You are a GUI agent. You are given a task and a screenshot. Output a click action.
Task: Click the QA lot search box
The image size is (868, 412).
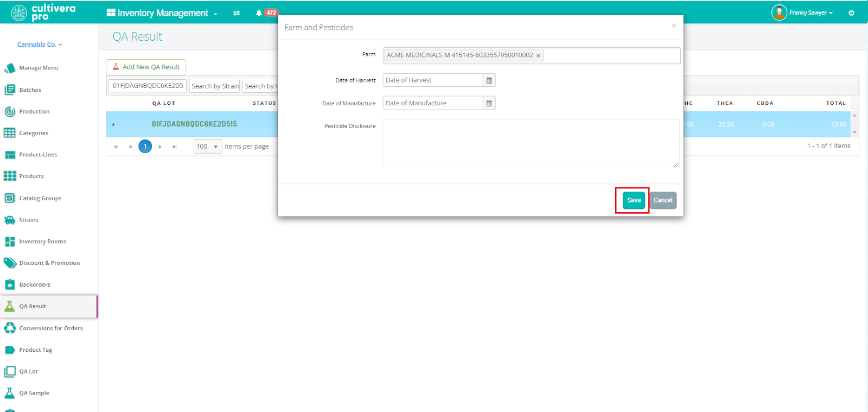(x=148, y=86)
